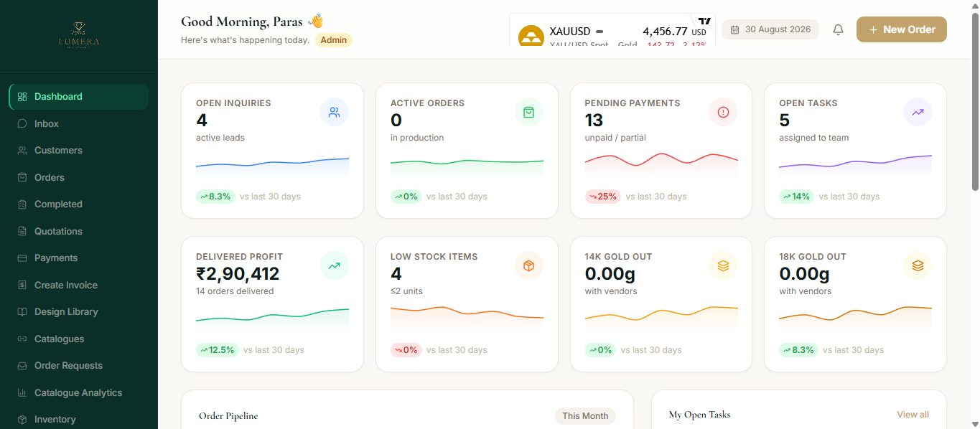This screenshot has height=429, width=980.
Task: Click the ₹2,90,412 profit value
Action: coord(238,274)
